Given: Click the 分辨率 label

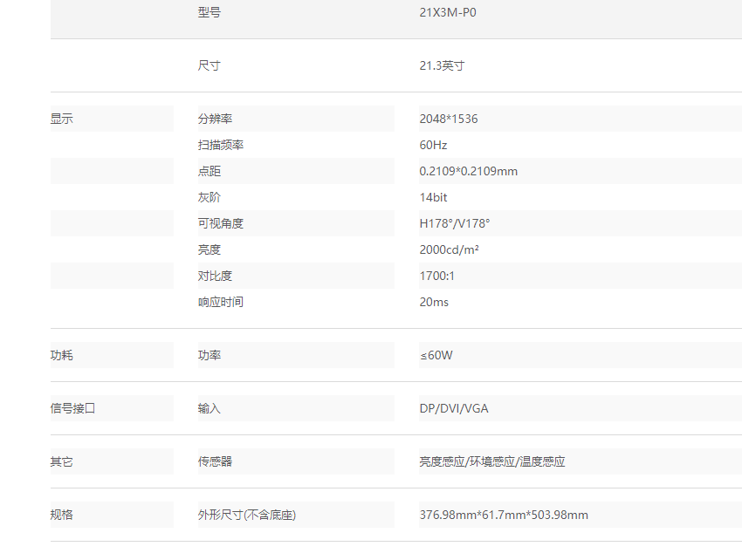Looking at the screenshot, I should point(215,119).
